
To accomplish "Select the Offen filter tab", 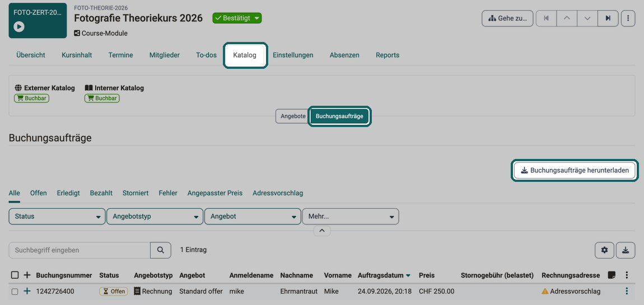I will 38,193.
